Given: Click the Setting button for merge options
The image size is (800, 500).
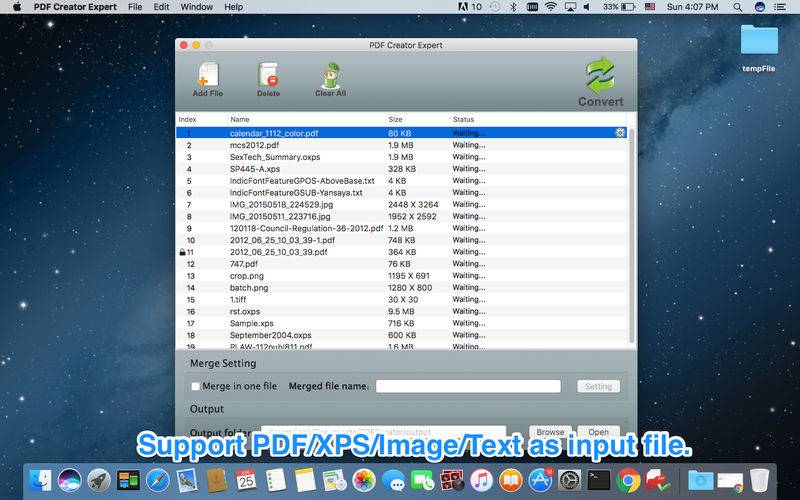Looking at the screenshot, I should pos(598,386).
